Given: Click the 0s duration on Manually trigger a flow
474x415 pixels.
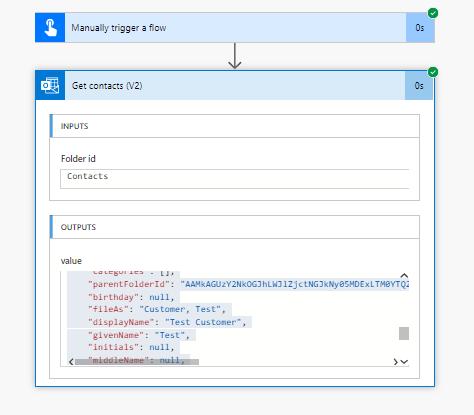Looking at the screenshot, I should (420, 28).
